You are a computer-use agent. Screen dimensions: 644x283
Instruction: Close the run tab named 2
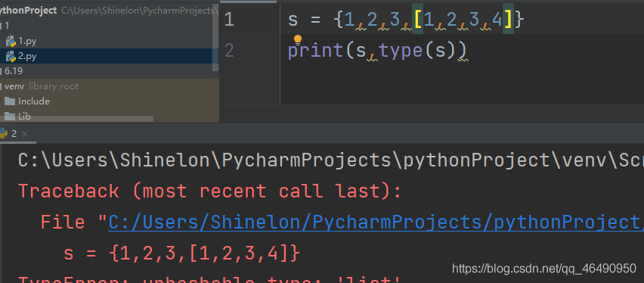[x=25, y=134]
